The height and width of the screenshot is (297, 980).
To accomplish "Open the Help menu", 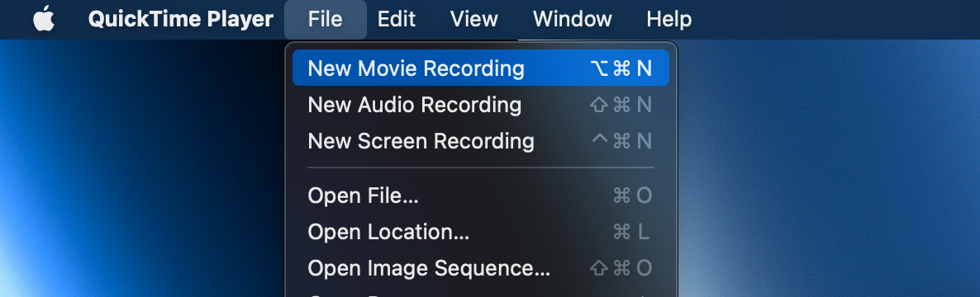I will 668,19.
